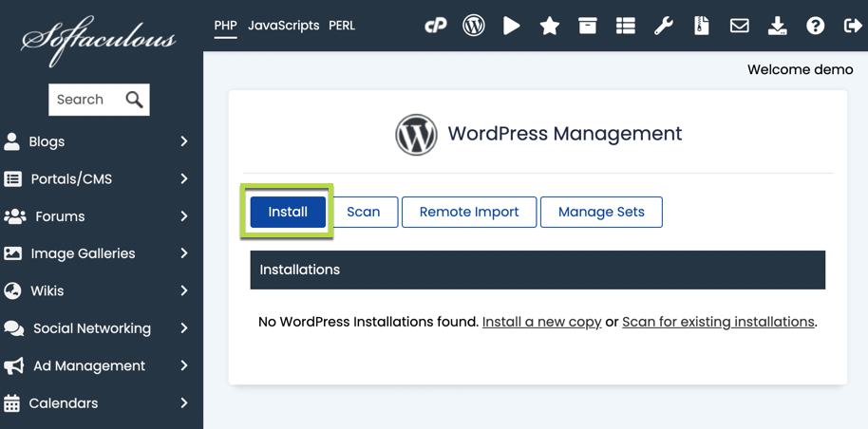This screenshot has width=868, height=429.
Task: Click the No WordPress Installations found message
Action: click(x=368, y=322)
